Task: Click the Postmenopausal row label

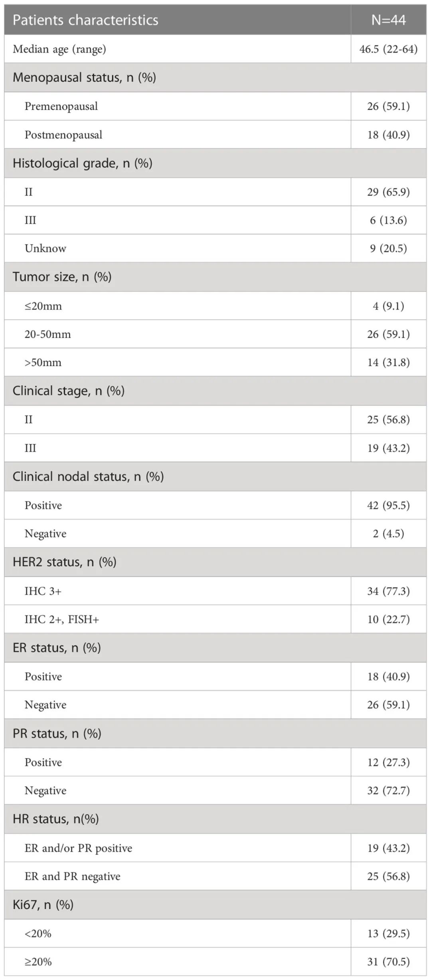Action: click(63, 135)
